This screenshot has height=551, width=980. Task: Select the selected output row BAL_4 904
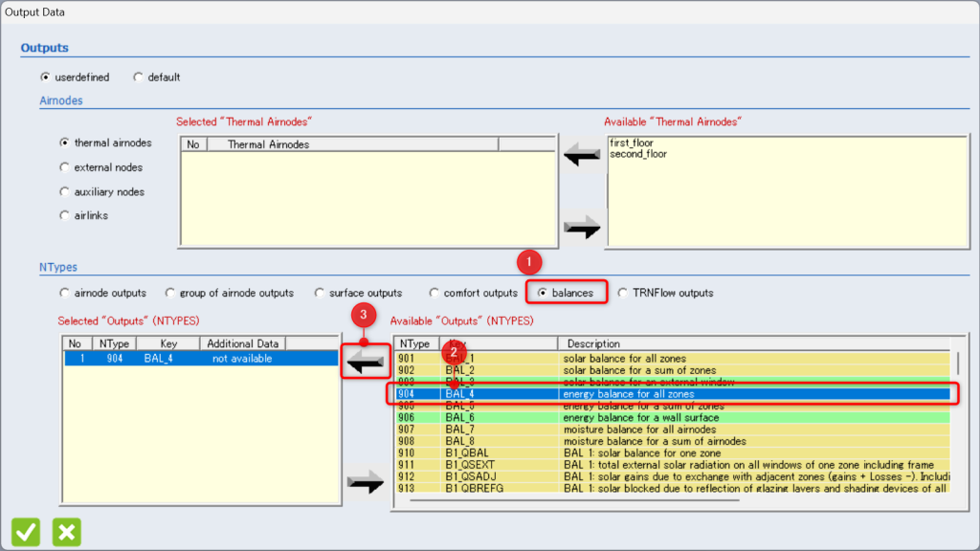[x=201, y=359]
